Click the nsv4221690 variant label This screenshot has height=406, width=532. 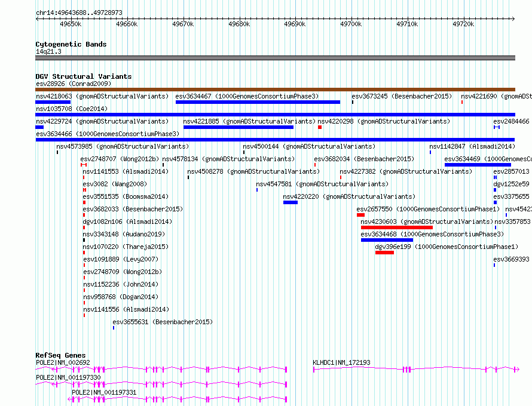496,96
